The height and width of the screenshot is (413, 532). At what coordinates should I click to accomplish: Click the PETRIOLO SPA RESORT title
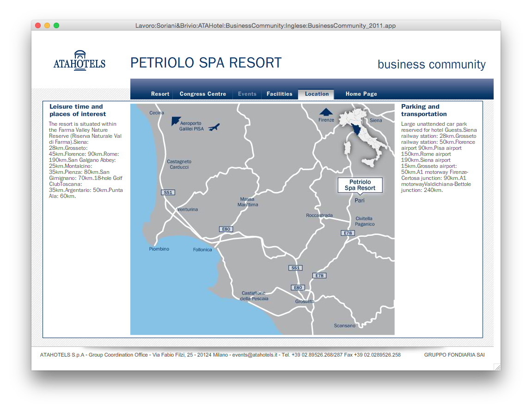click(x=206, y=63)
